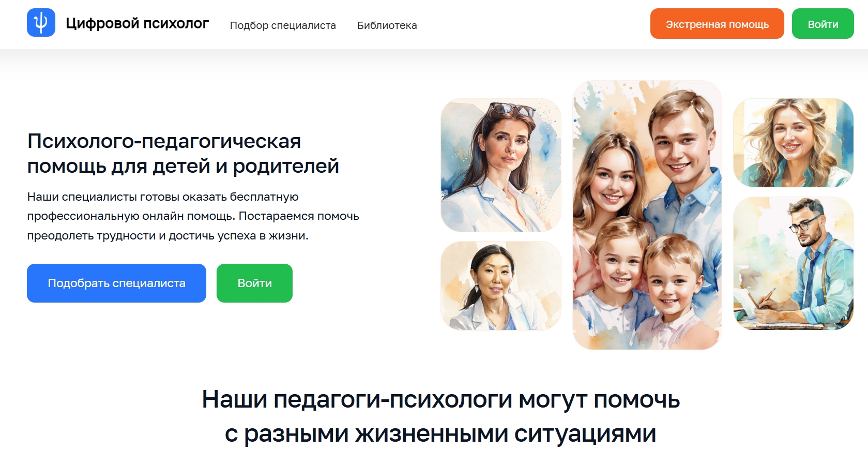Open Подбор специалиста menu item
Image resolution: width=868 pixels, height=450 pixels.
point(283,25)
